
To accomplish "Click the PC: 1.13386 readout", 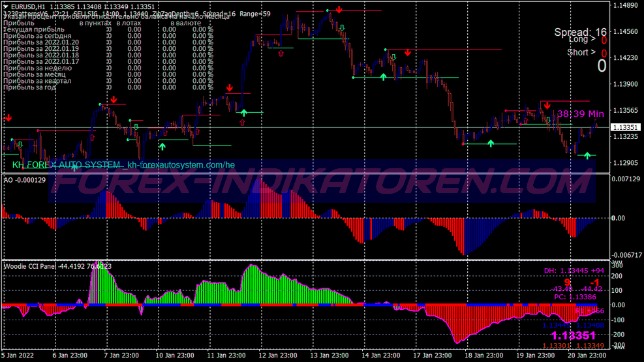I will [x=575, y=297].
